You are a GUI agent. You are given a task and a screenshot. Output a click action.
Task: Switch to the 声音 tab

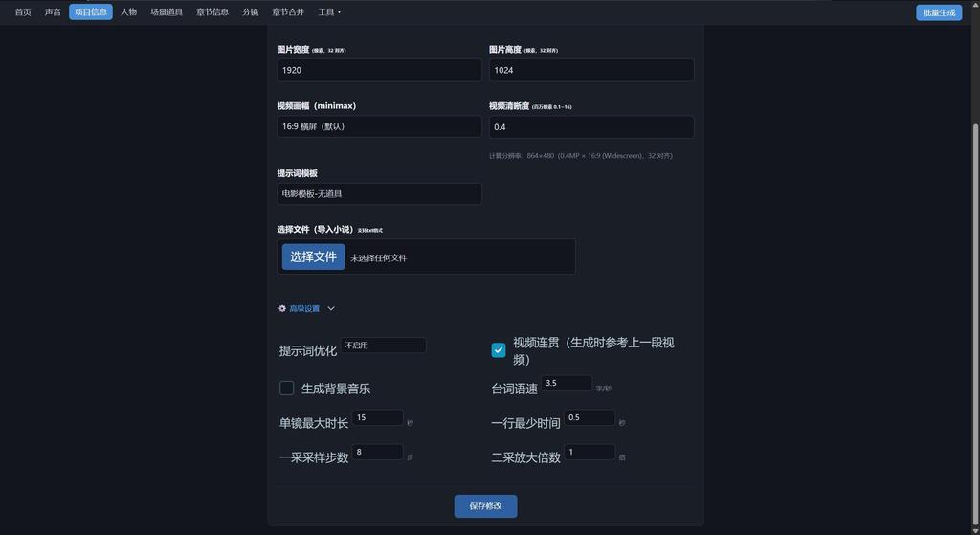coord(53,12)
